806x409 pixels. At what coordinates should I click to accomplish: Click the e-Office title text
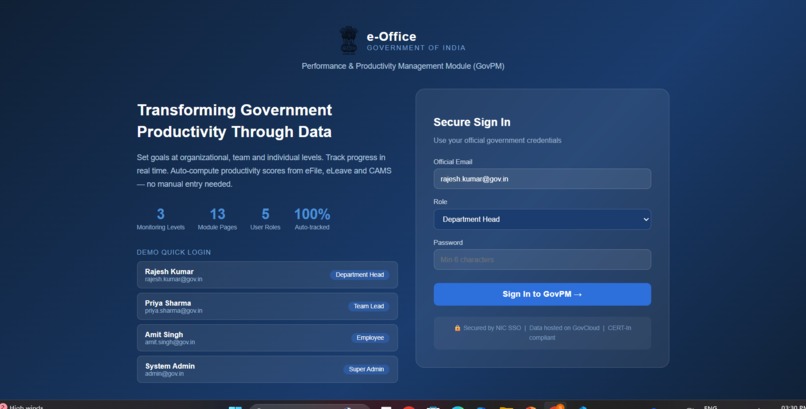(x=391, y=36)
